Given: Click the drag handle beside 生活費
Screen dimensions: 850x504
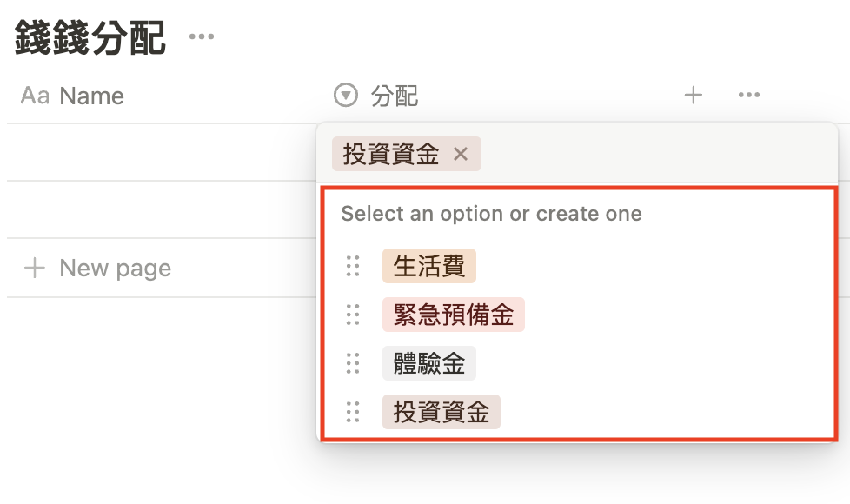Looking at the screenshot, I should point(353,266).
